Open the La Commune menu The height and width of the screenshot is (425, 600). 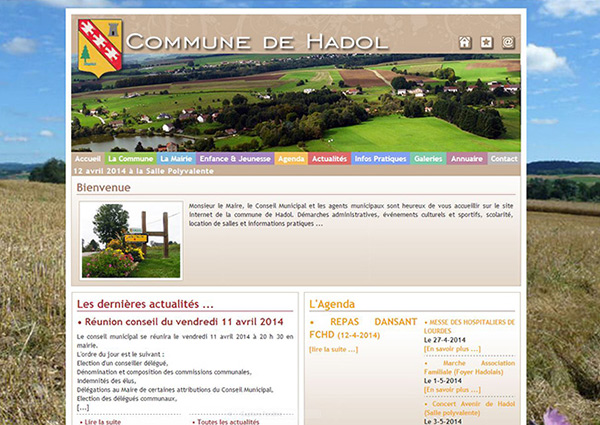coord(130,159)
